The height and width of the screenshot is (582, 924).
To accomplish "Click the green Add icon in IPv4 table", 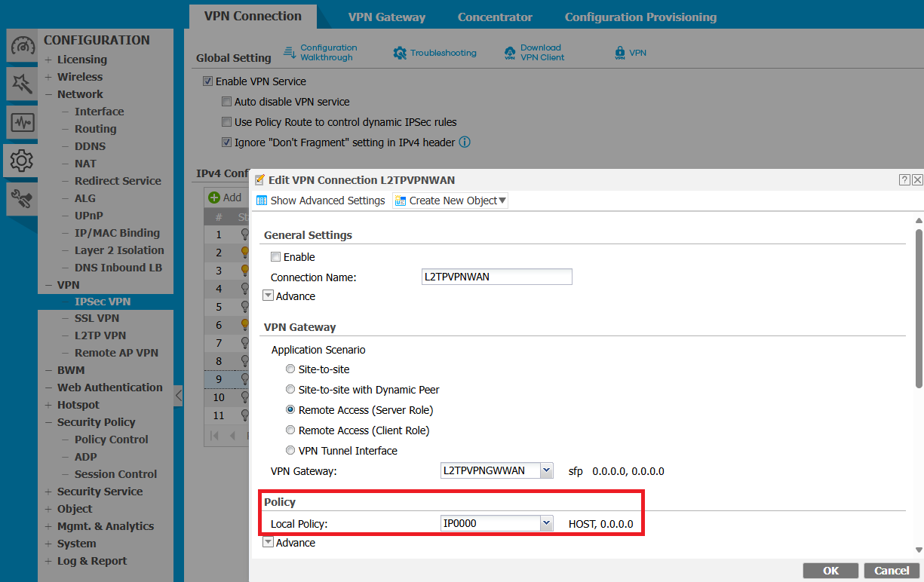I will (214, 198).
